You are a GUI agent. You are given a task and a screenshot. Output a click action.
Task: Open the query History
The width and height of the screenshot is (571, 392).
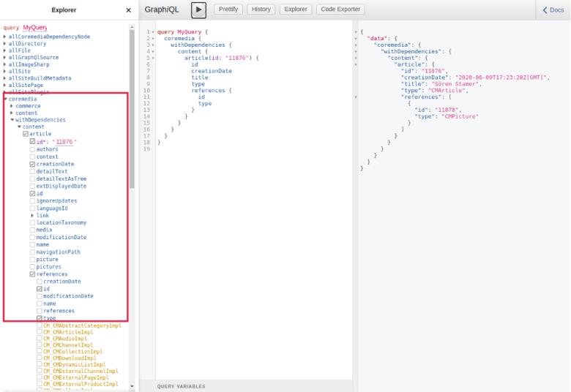point(261,10)
